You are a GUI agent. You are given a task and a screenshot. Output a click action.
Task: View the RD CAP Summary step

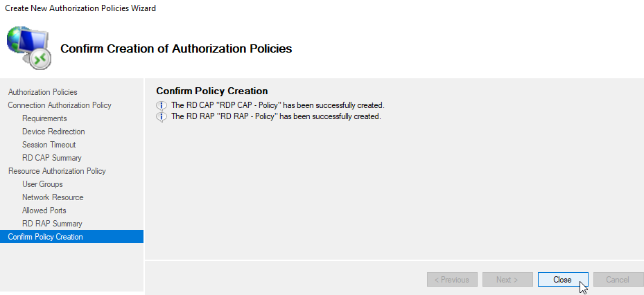(x=52, y=158)
